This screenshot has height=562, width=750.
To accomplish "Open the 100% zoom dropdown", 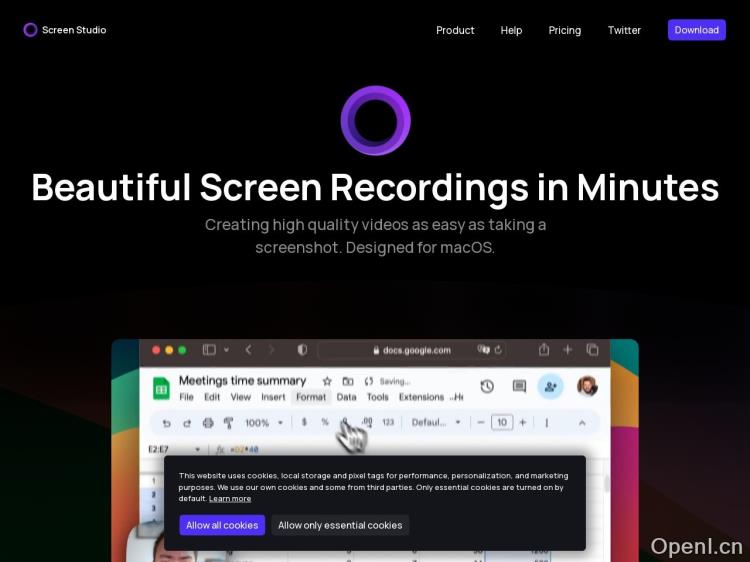I will tap(264, 423).
